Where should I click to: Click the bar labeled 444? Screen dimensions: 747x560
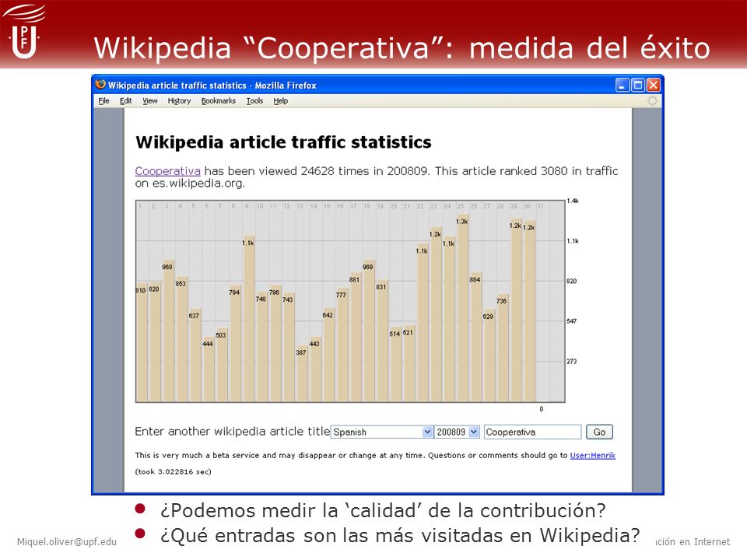tap(208, 369)
